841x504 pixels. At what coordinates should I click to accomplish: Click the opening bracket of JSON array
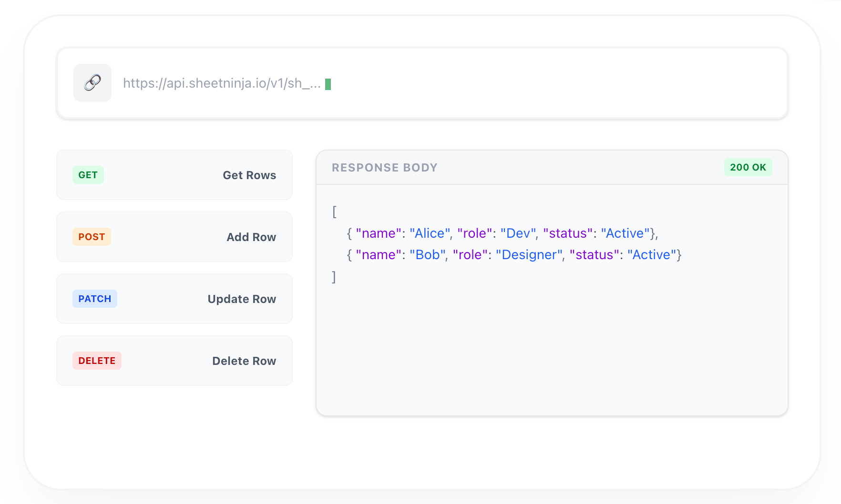pos(334,212)
